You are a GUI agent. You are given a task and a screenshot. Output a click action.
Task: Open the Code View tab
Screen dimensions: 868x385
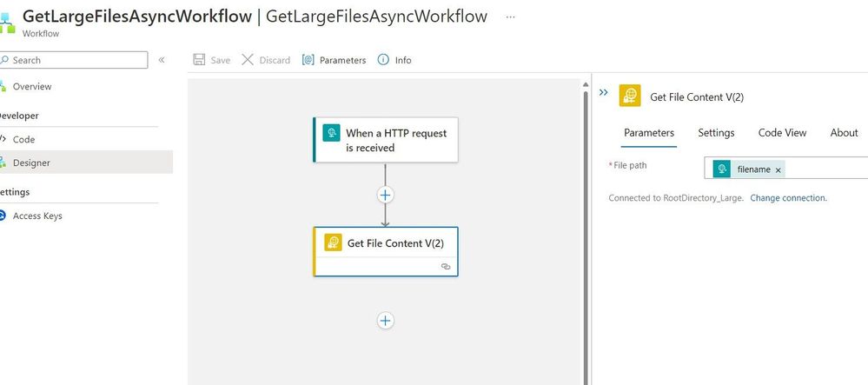tap(782, 133)
